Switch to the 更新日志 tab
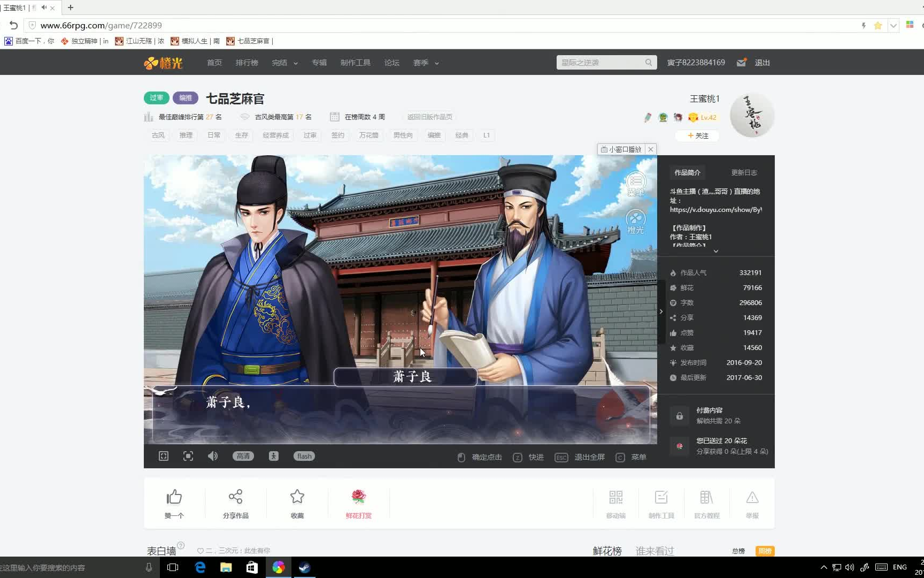This screenshot has width=924, height=578. 744,172
